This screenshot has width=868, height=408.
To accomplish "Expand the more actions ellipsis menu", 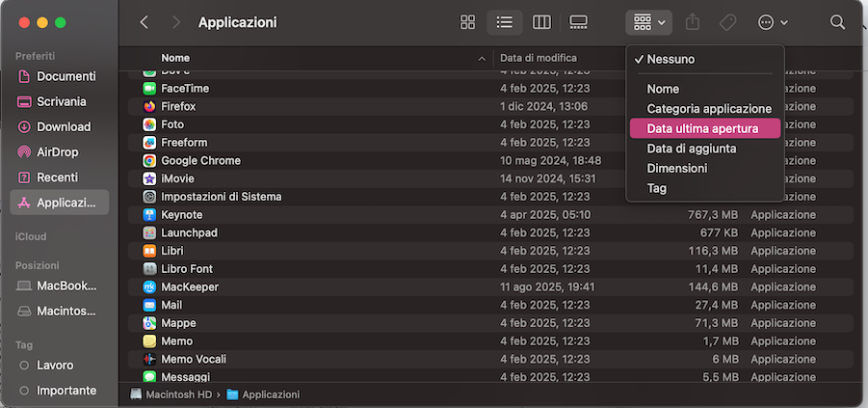I will [773, 22].
